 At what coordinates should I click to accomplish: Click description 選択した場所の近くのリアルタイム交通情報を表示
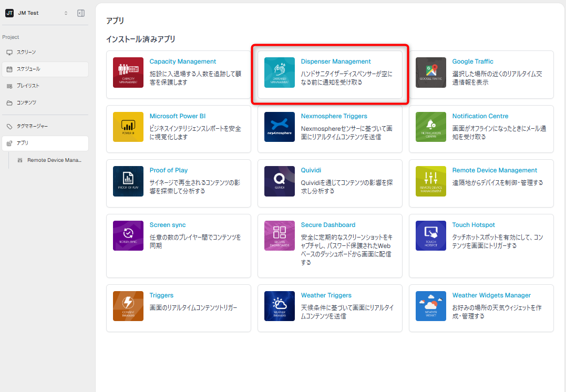click(x=497, y=78)
